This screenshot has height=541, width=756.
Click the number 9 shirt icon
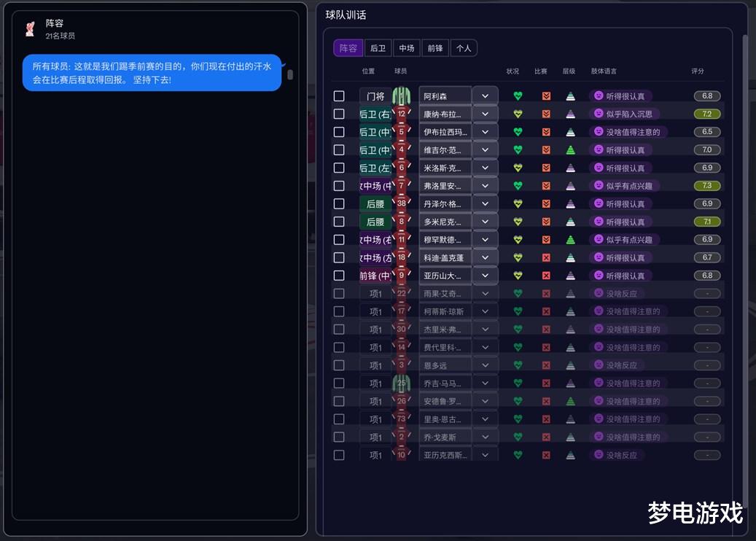401,276
